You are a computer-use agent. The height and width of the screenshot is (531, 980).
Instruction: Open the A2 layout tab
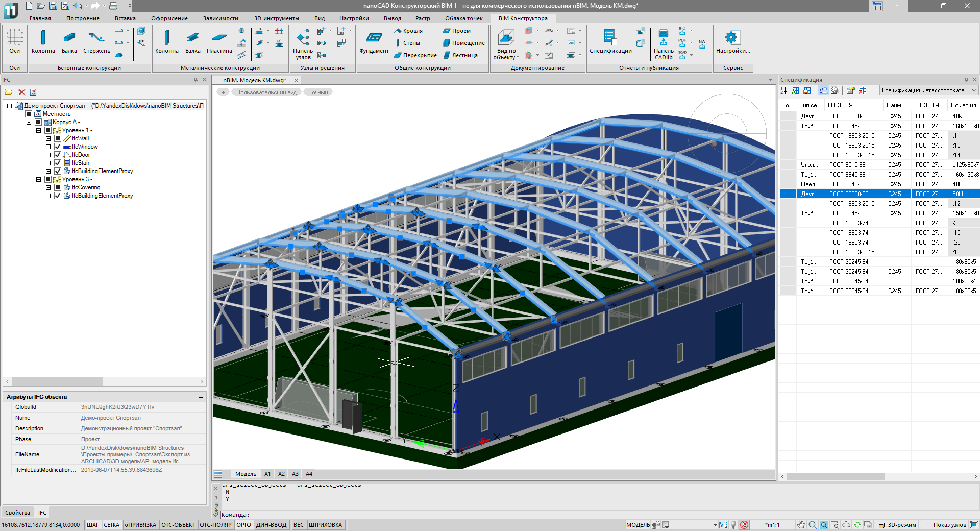[281, 474]
